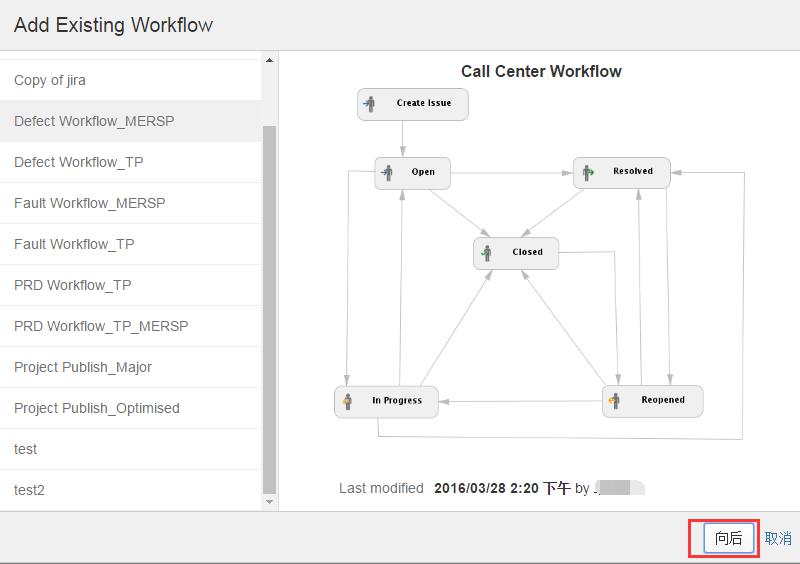Click the list scrollbar up arrow
800x564 pixels.
[x=269, y=61]
